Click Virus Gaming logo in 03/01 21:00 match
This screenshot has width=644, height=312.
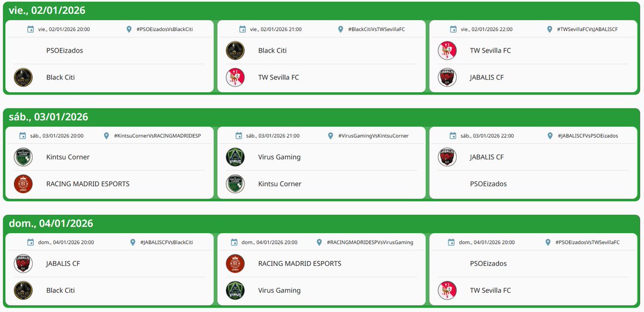coord(235,157)
